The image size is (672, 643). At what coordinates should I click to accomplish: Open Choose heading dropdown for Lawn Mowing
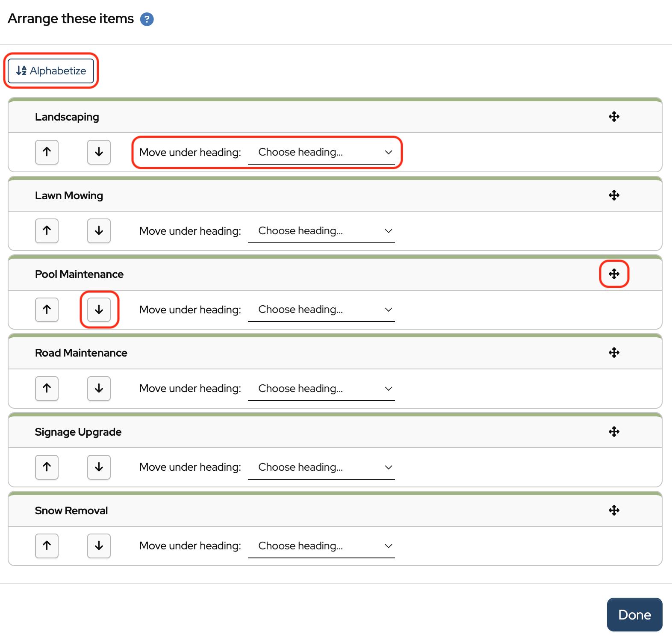321,231
